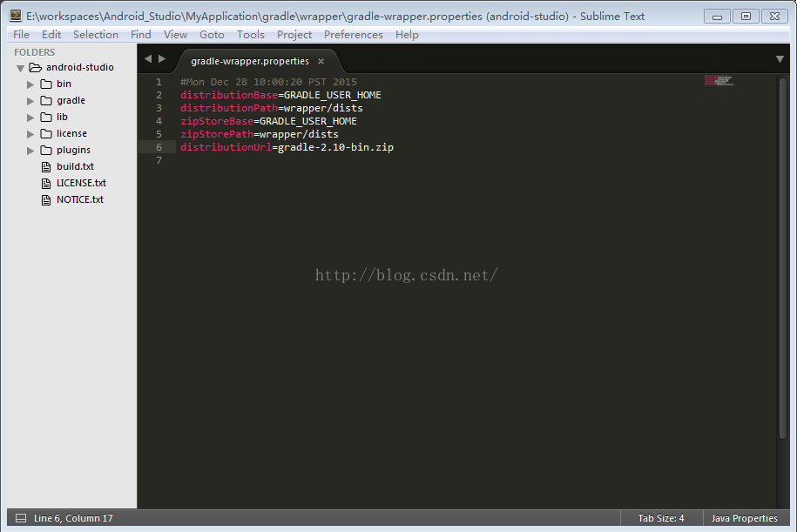Select the license folder label

(71, 133)
